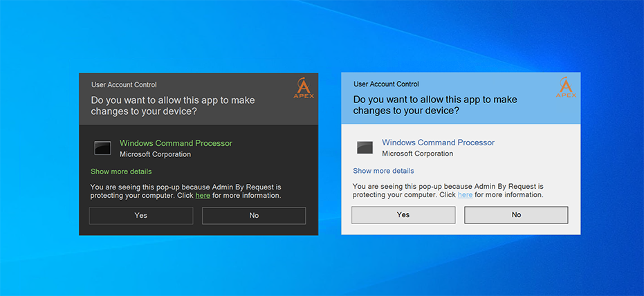Image resolution: width=644 pixels, height=296 pixels.
Task: Open the 'here' link in light dialog
Action: tap(465, 194)
